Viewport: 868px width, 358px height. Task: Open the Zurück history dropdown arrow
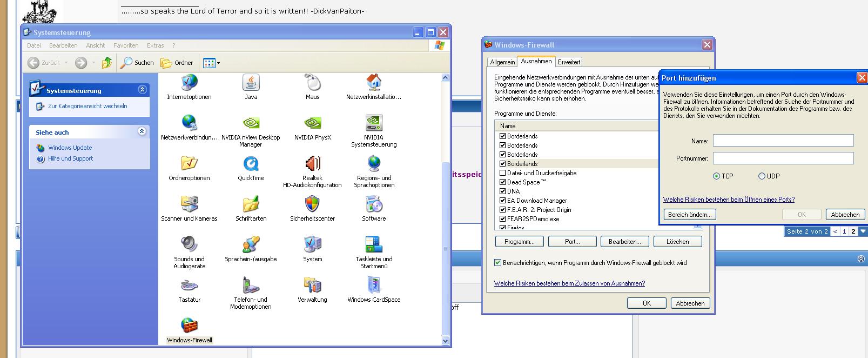point(66,63)
